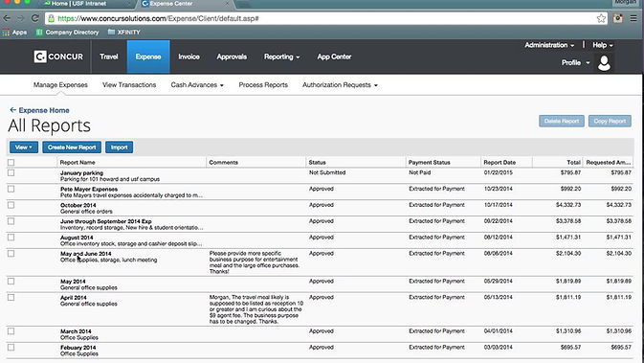644x363 pixels.
Task: Click the camera extension icon
Action: point(618,18)
